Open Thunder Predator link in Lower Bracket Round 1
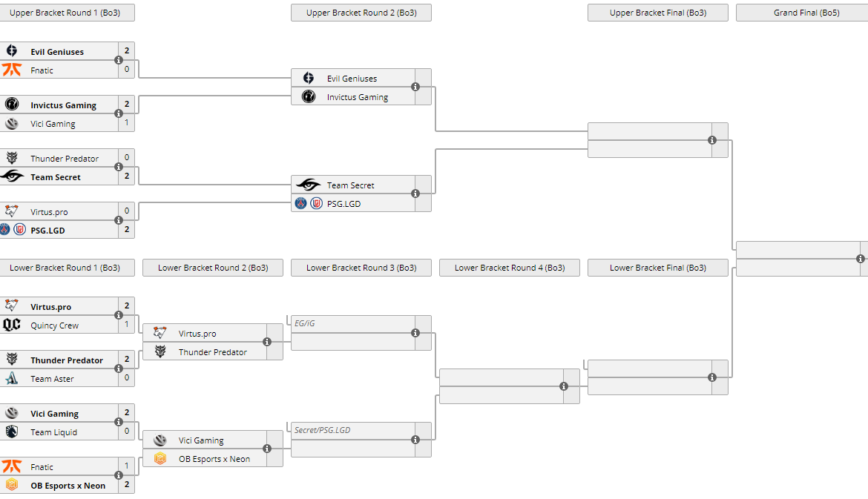 67,360
